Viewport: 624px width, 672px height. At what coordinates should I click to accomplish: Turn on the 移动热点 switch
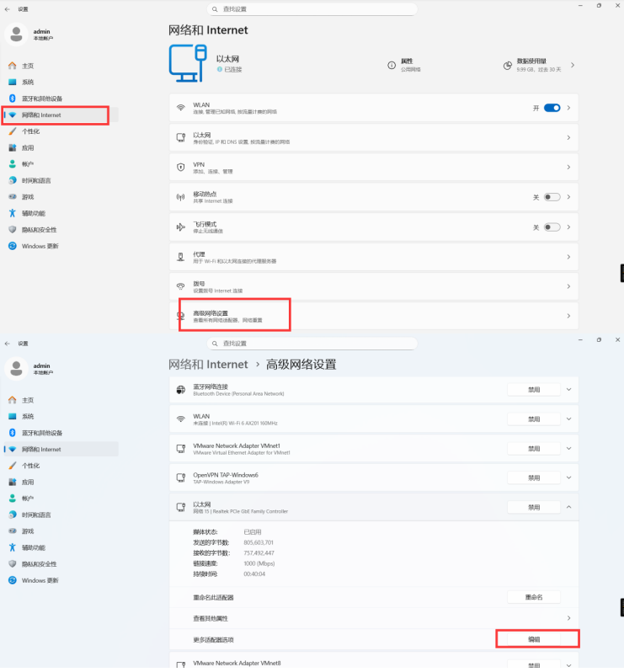pyautogui.click(x=552, y=197)
